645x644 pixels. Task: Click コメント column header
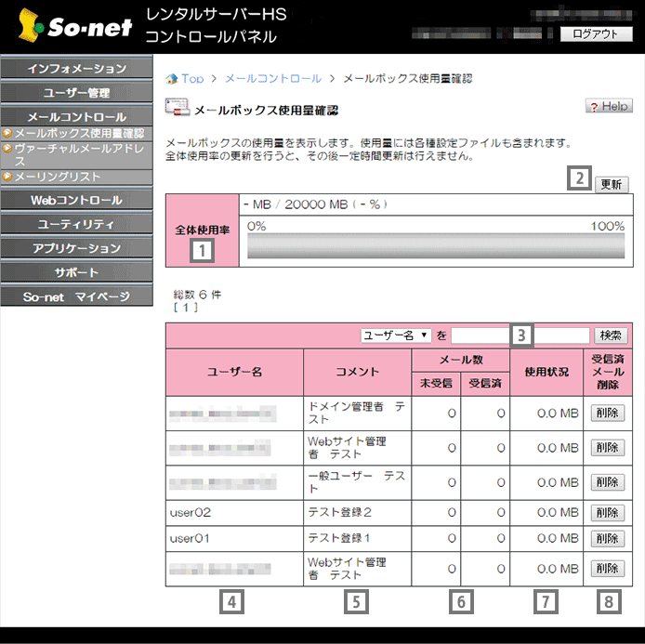coord(357,372)
